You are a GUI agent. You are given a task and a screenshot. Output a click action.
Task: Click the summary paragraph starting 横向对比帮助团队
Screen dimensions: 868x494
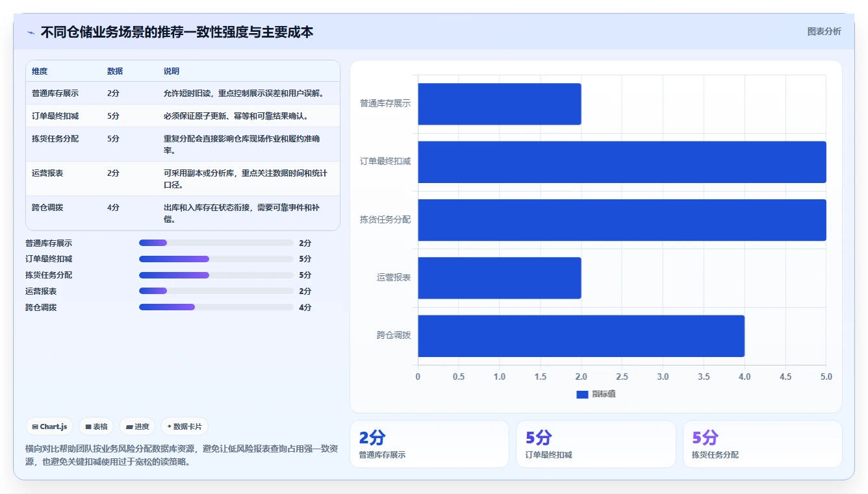coord(181,455)
